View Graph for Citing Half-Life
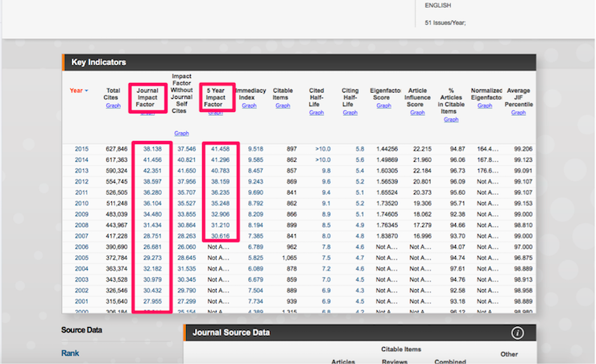The image size is (596, 364). (x=350, y=113)
